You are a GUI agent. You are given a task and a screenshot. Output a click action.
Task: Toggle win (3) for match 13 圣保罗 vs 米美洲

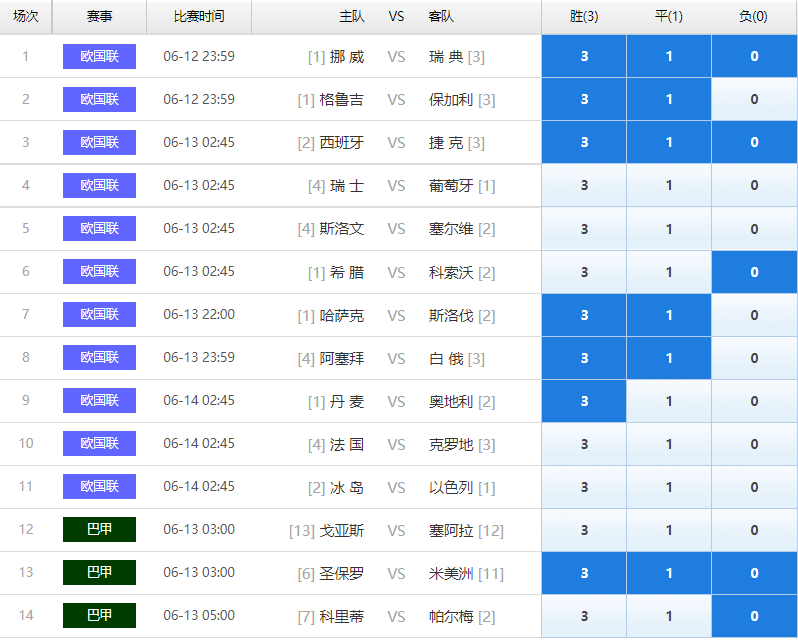(584, 573)
